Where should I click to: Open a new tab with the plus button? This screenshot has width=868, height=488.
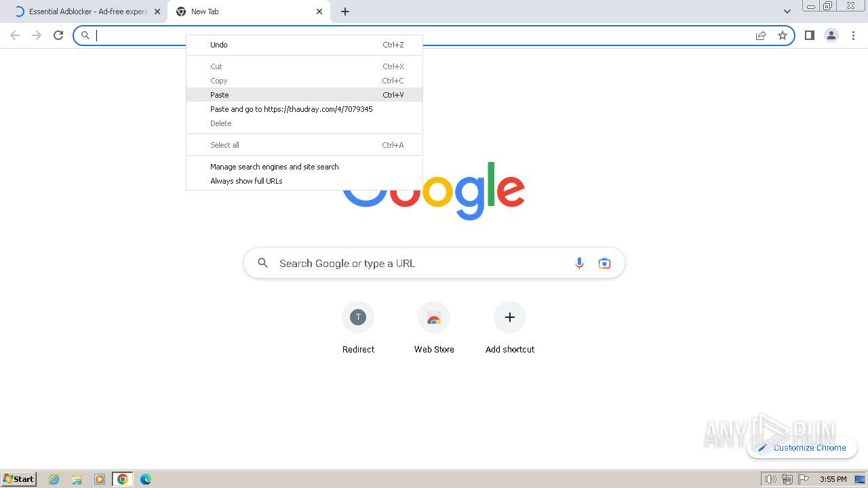coord(345,12)
